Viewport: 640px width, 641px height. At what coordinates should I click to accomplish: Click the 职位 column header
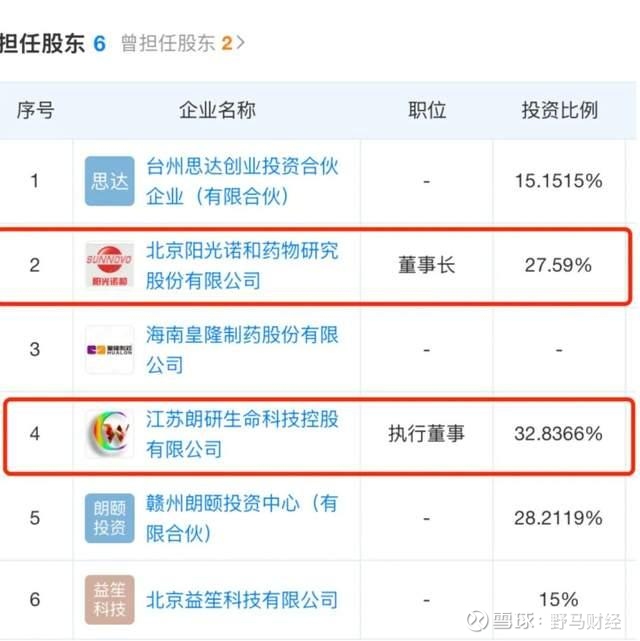[427, 109]
